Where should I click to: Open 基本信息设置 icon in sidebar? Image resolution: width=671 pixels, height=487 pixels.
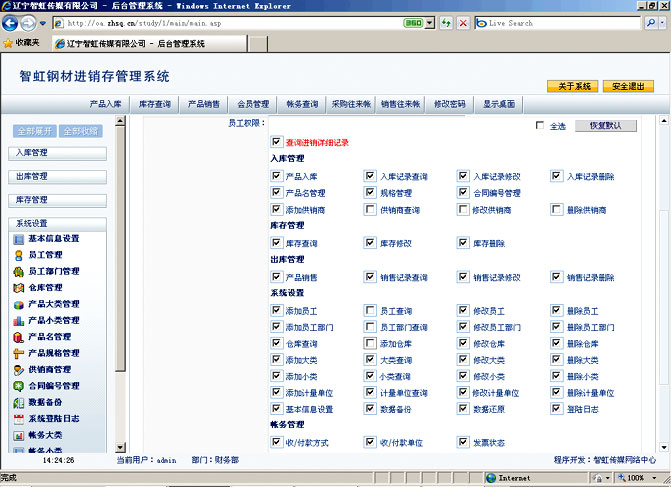point(19,239)
